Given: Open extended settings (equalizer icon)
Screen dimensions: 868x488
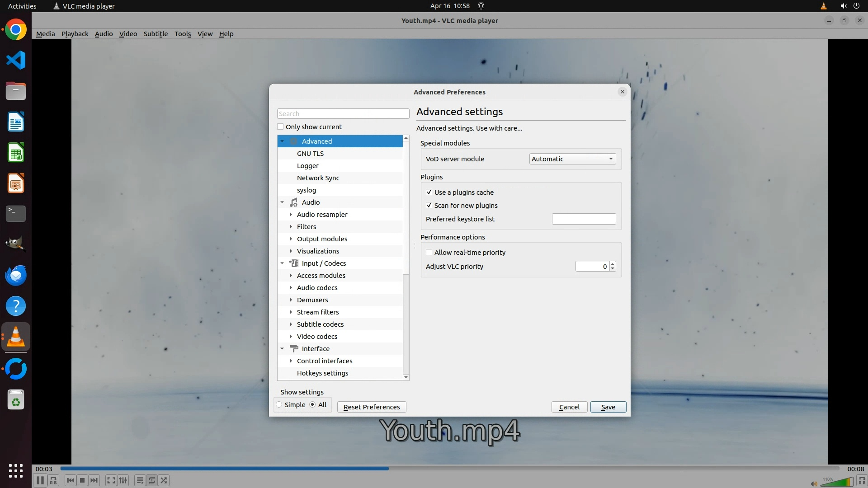Looking at the screenshot, I should tap(123, 480).
